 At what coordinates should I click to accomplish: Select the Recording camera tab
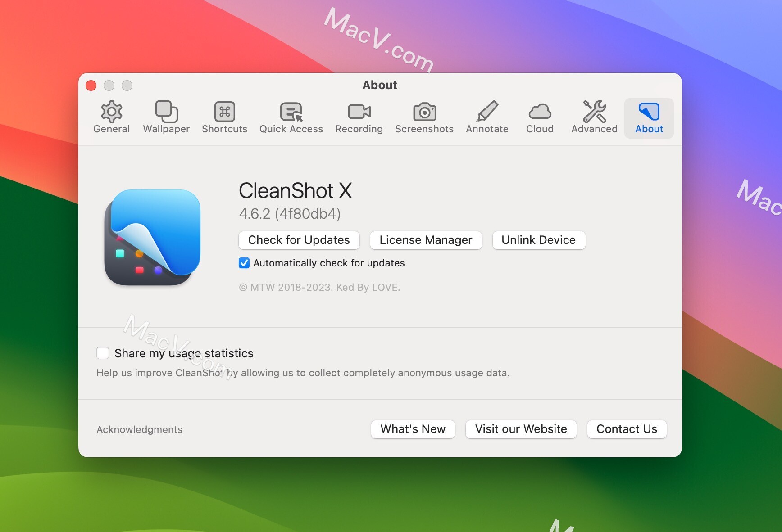[x=359, y=118]
